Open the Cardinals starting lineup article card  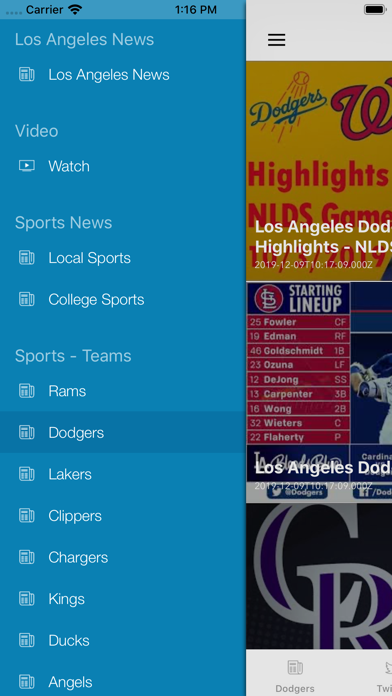coord(319,392)
